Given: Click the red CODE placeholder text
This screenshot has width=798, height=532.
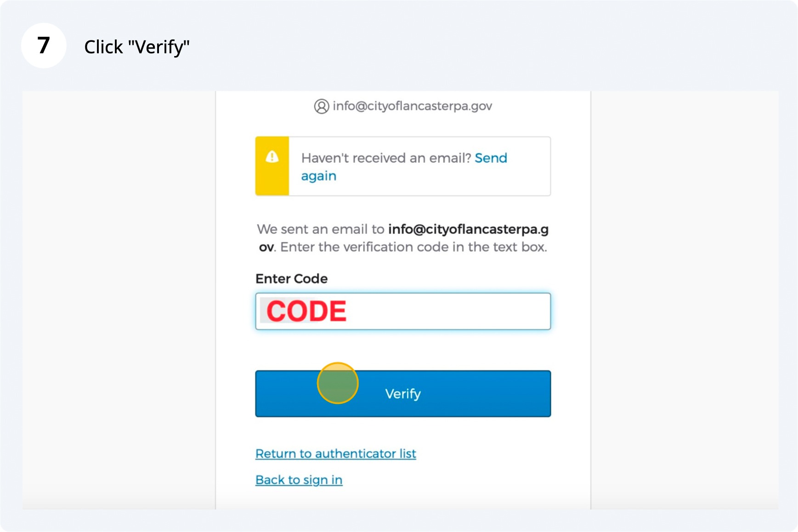Looking at the screenshot, I should (x=306, y=311).
